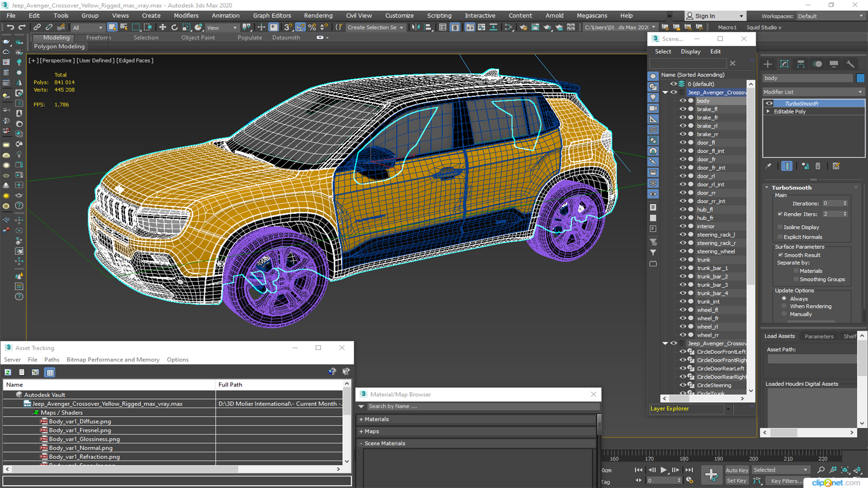Click the Undo arrow in main toolbar

coord(10,27)
